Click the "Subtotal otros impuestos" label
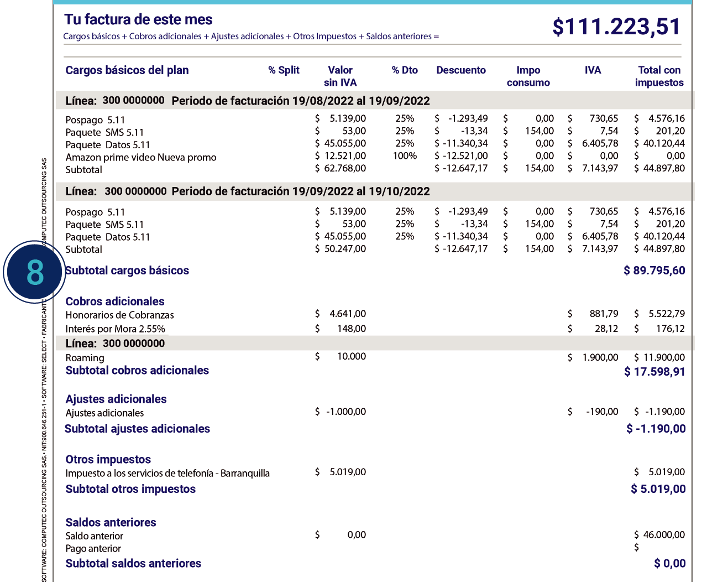The image size is (728, 582). (x=130, y=489)
